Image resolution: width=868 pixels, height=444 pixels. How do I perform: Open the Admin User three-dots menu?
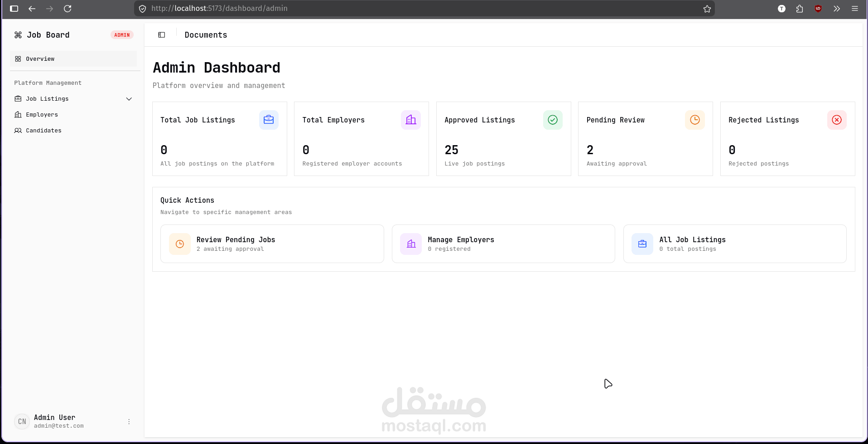coord(129,422)
